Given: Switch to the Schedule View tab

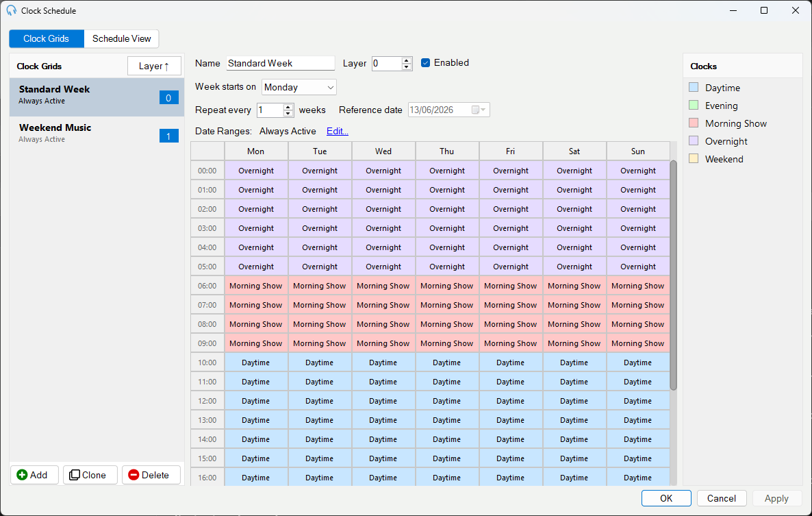Looking at the screenshot, I should pos(122,39).
